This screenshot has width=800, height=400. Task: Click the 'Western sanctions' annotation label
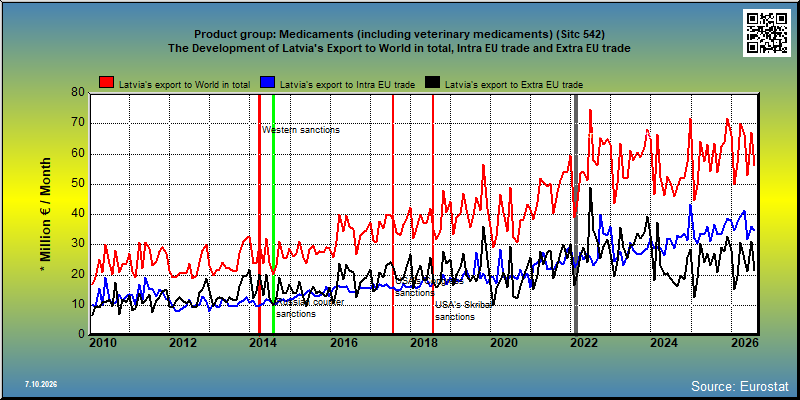point(301,130)
